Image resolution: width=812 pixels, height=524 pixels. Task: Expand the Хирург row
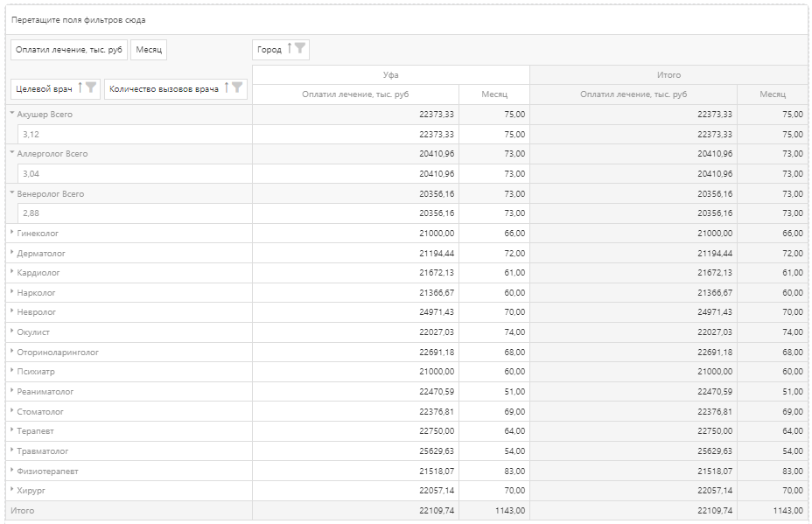coord(12,490)
